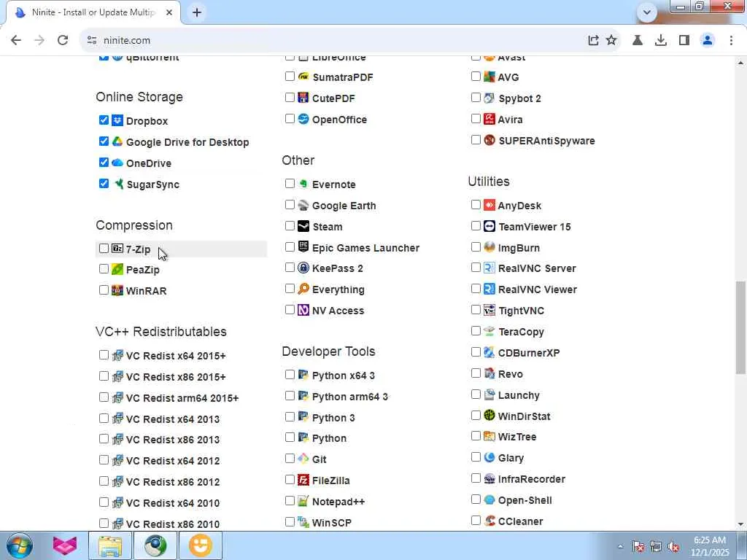747x560 pixels.
Task: Click the WinRAR icon
Action: click(x=117, y=290)
